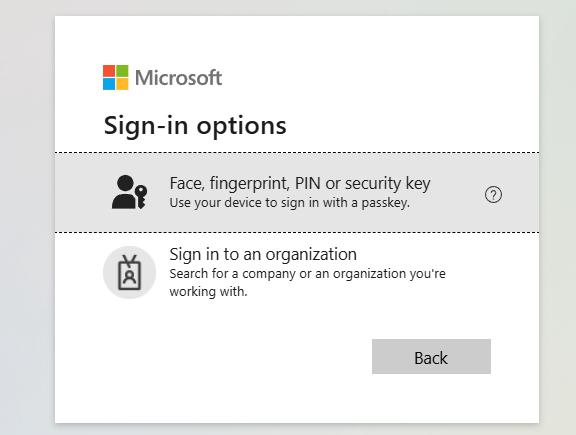Click the Microsoft wordmark text

click(179, 78)
